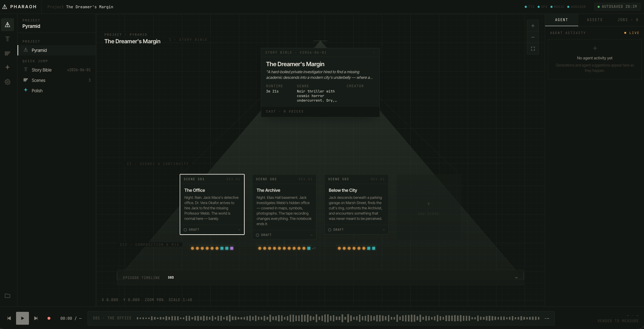Viewport: 644px width, 329px height.
Task: Switch to the Jobs tab
Action: point(628,20)
